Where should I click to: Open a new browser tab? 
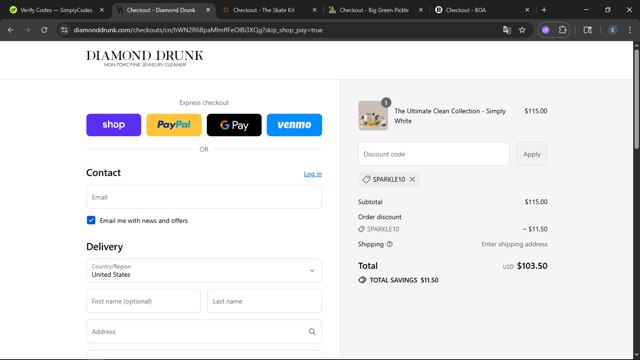pos(544,10)
